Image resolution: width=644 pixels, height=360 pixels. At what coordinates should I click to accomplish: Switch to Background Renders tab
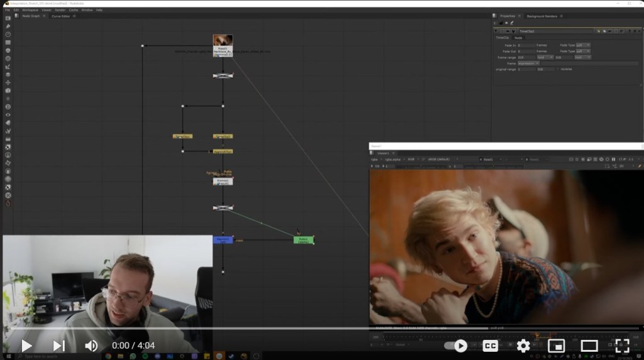tap(541, 16)
